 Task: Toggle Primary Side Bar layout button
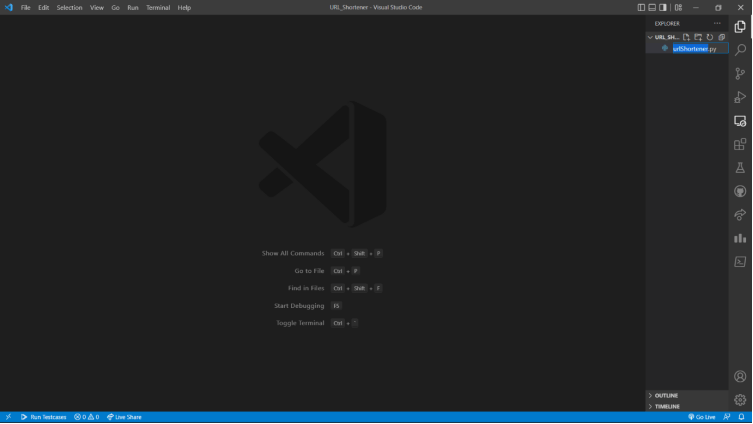(641, 7)
